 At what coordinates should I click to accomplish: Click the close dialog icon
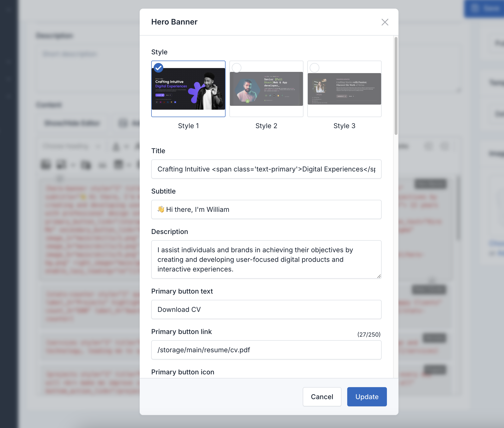[x=385, y=22]
